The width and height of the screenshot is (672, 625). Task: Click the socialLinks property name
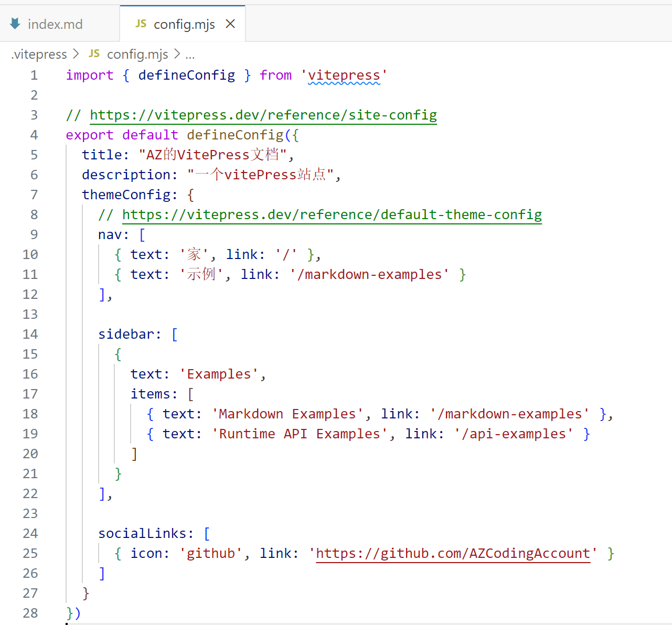click(142, 533)
